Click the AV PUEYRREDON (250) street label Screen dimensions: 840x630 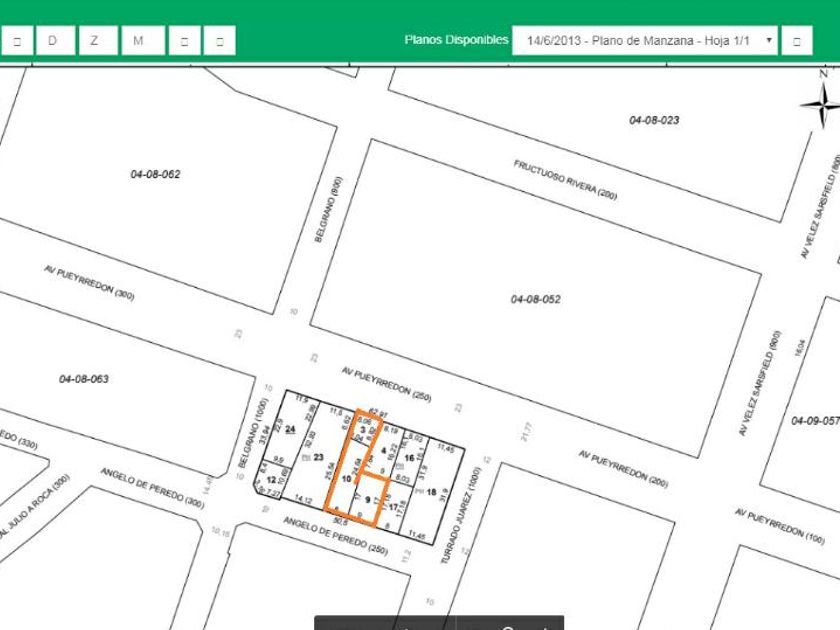tap(386, 384)
